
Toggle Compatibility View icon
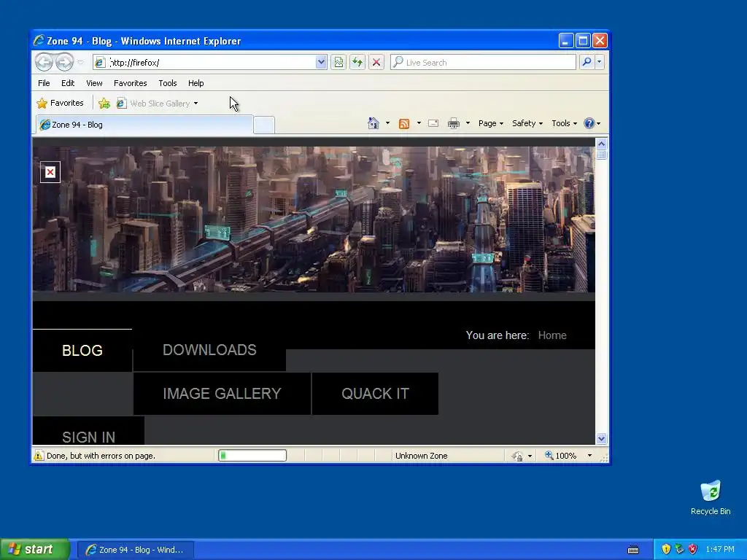pyautogui.click(x=338, y=62)
